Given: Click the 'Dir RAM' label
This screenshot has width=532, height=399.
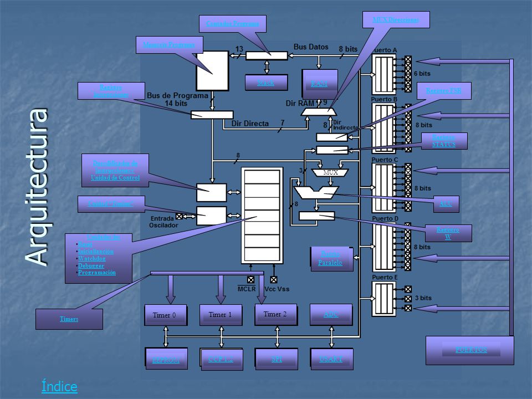Looking at the screenshot, I should point(300,103).
